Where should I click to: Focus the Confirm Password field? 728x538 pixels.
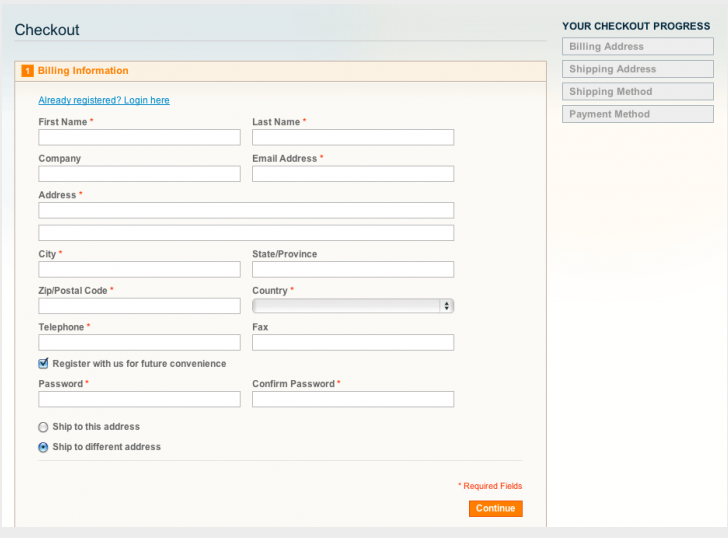click(353, 399)
